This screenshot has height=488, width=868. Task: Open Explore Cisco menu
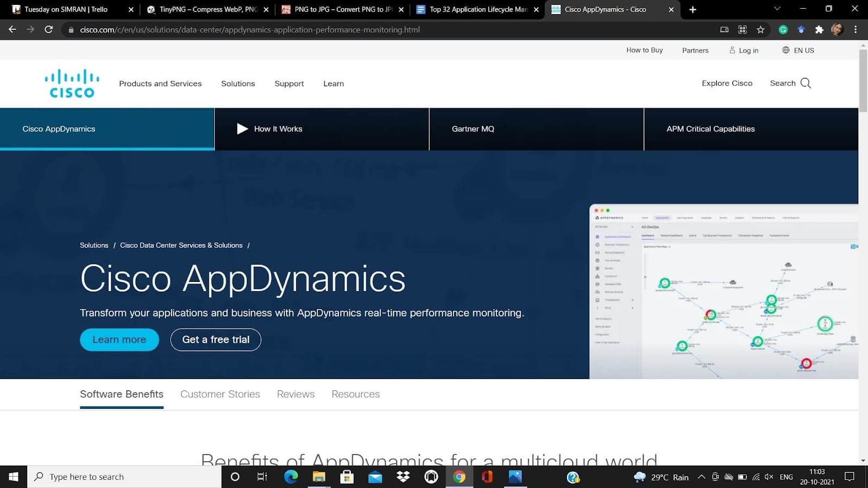(727, 83)
